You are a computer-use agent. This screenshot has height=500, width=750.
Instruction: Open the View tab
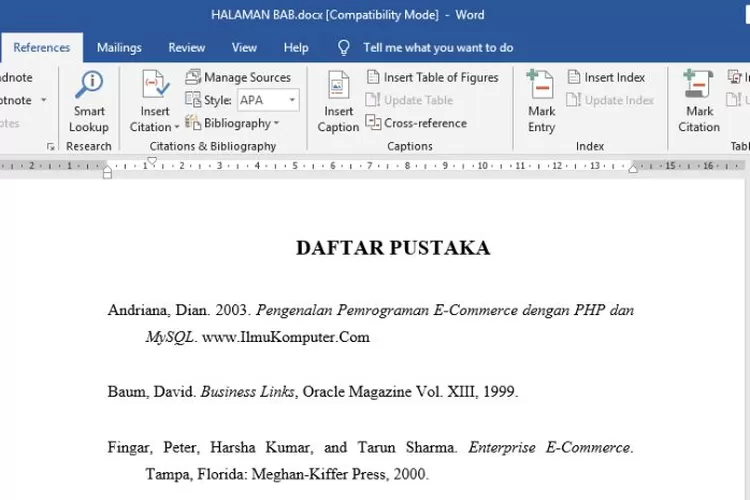coord(244,48)
